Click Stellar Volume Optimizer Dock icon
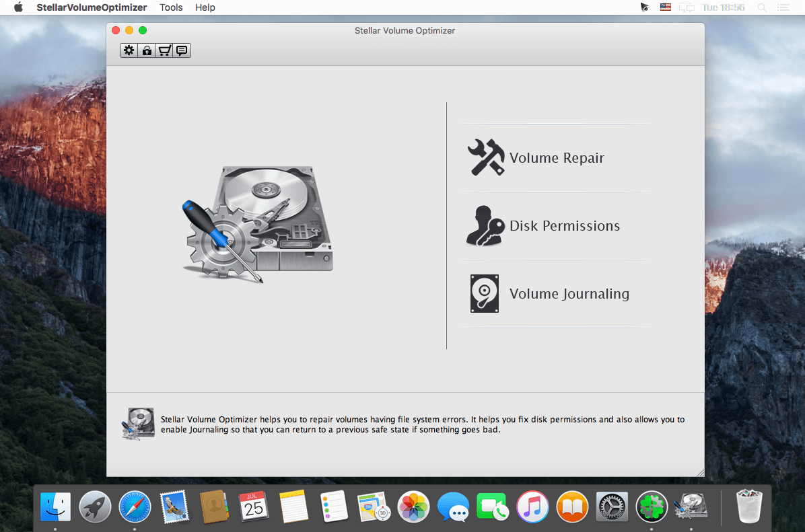 pos(691,506)
